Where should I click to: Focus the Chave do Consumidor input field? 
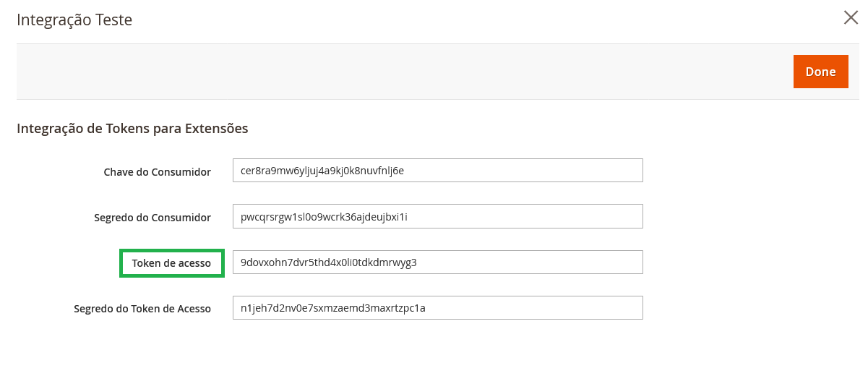[x=438, y=171]
